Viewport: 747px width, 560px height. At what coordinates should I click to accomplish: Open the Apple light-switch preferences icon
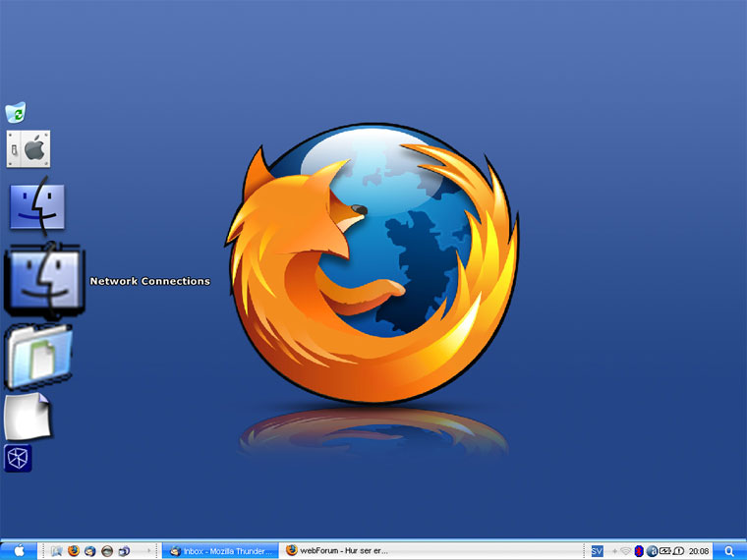29,149
